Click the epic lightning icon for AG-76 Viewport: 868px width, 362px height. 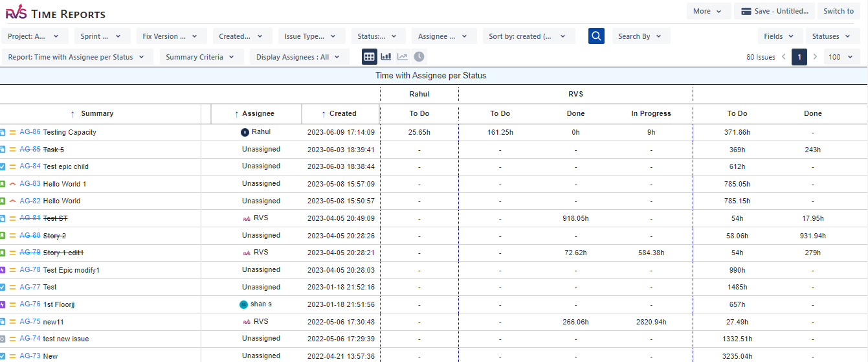click(x=3, y=304)
